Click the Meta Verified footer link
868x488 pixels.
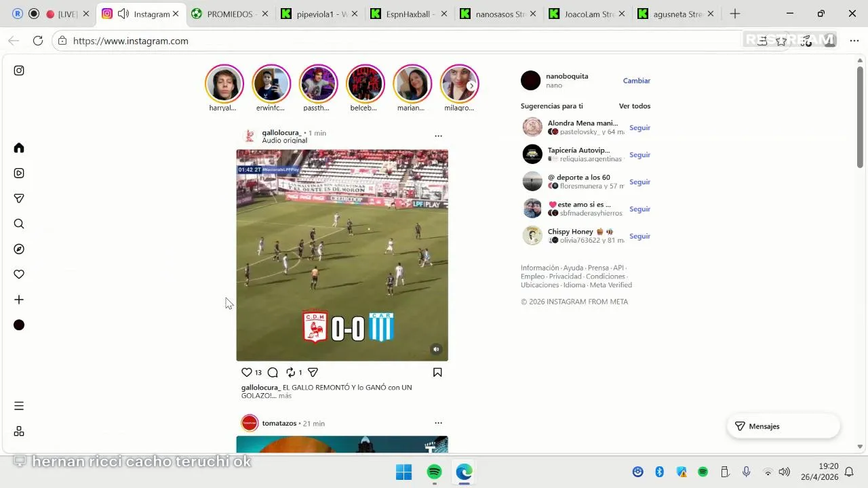click(x=610, y=285)
